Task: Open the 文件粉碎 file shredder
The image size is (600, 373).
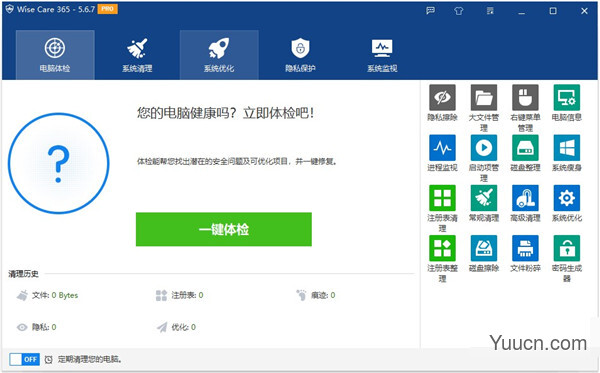Action: click(x=525, y=248)
